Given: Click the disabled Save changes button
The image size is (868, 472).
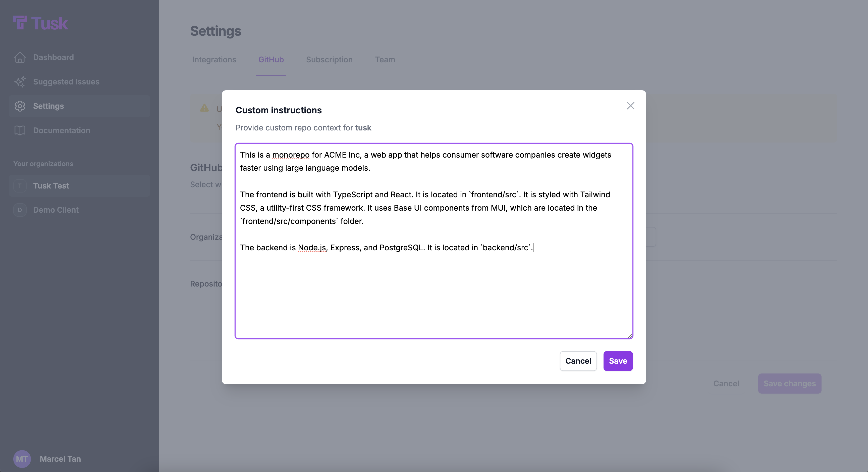Looking at the screenshot, I should [x=790, y=383].
